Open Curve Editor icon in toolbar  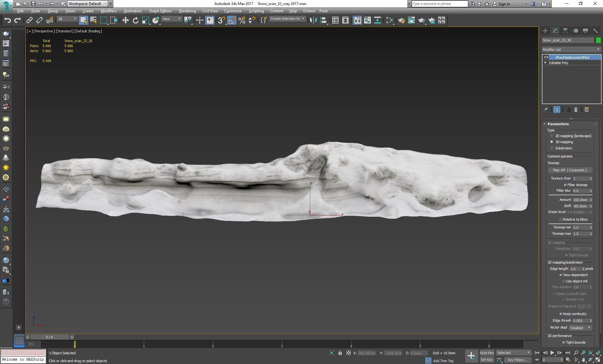point(367,20)
